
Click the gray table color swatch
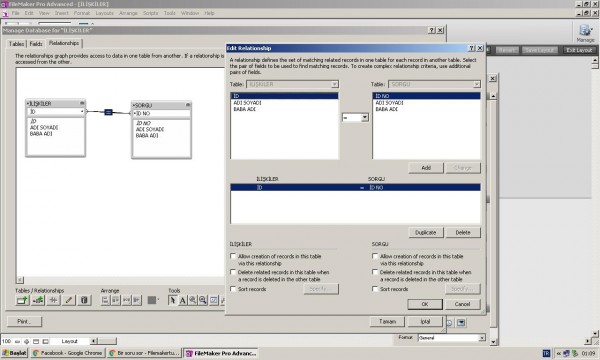coord(152,300)
